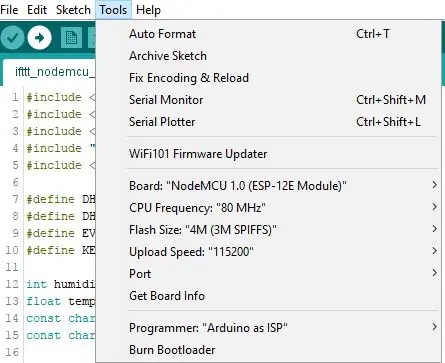Open the File menu
Viewport: 445px width, 363px height.
pos(9,10)
